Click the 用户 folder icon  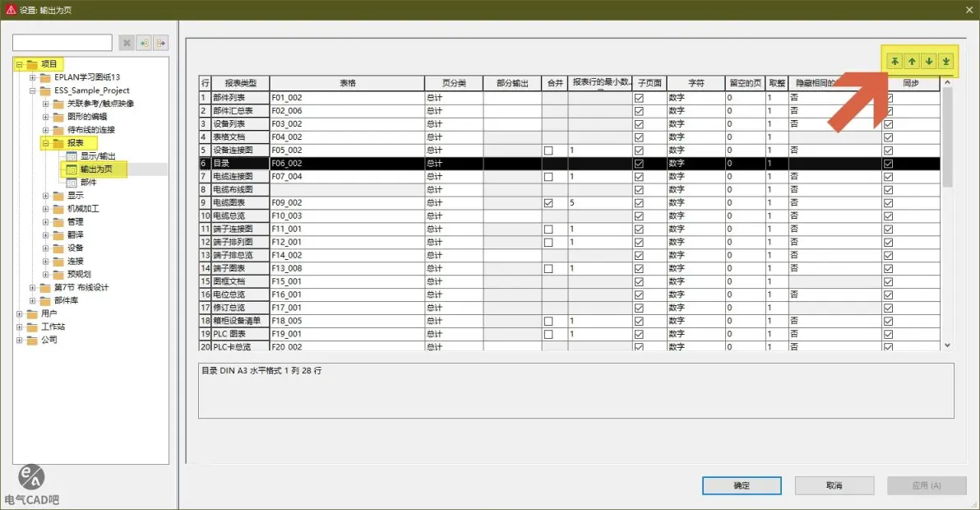tap(32, 313)
